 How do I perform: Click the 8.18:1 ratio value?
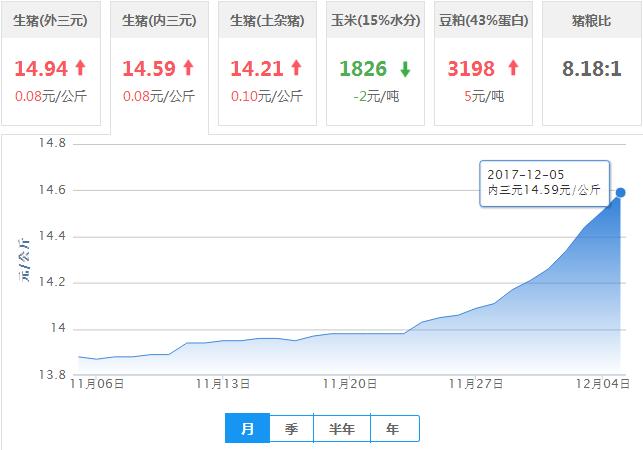point(592,69)
